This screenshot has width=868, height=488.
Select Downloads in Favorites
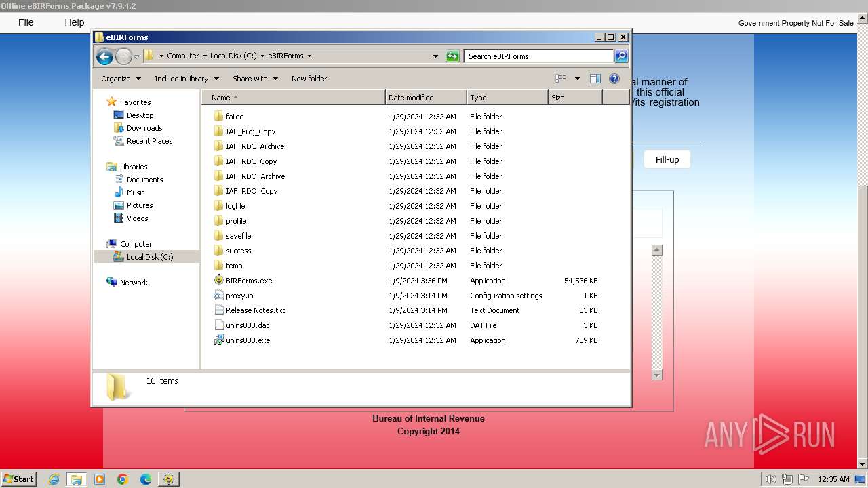[x=144, y=128]
